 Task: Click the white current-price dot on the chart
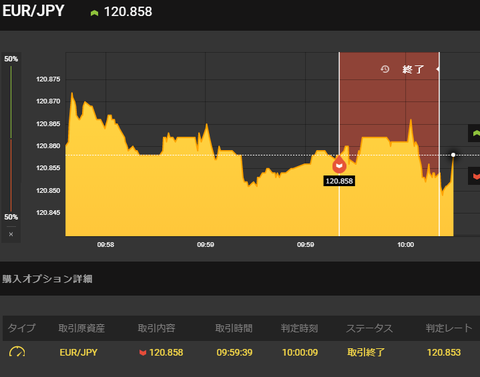click(x=453, y=155)
